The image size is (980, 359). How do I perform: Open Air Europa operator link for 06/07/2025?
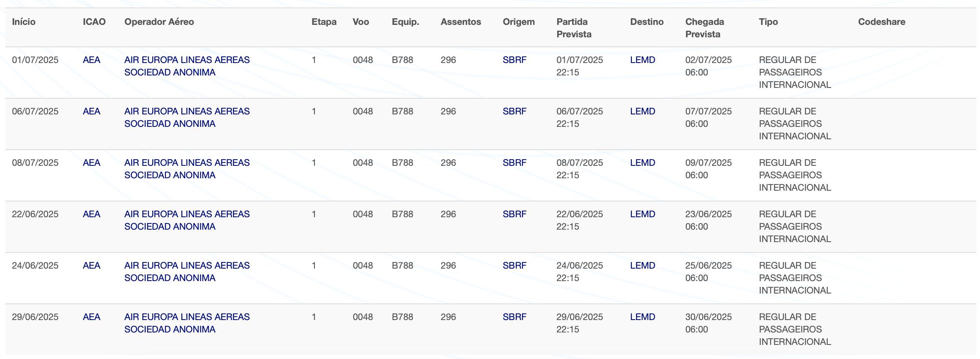click(x=187, y=117)
